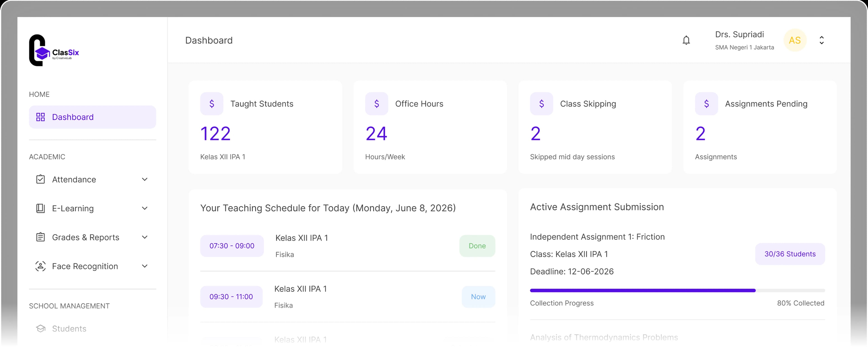Click SMA Negeri 1 Jakarta text

click(744, 47)
